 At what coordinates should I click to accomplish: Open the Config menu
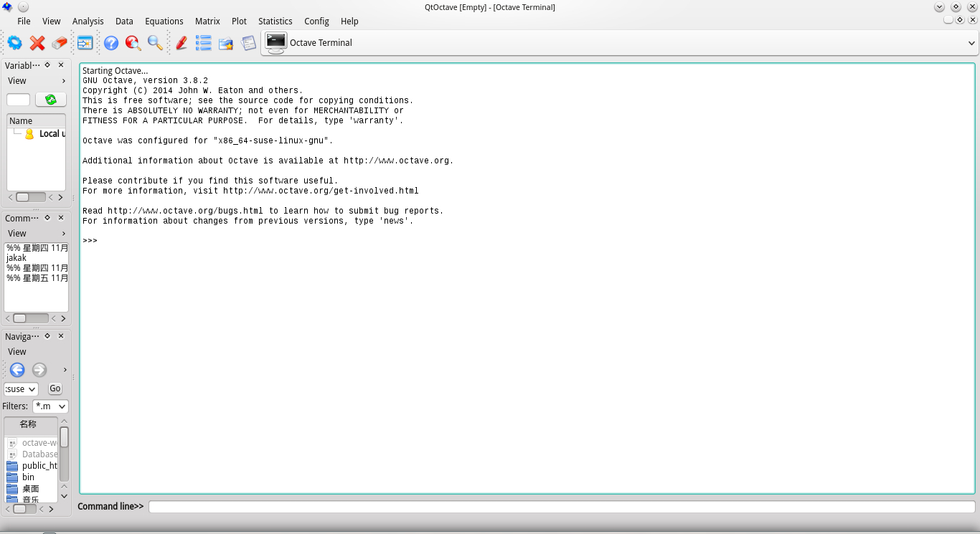316,22
